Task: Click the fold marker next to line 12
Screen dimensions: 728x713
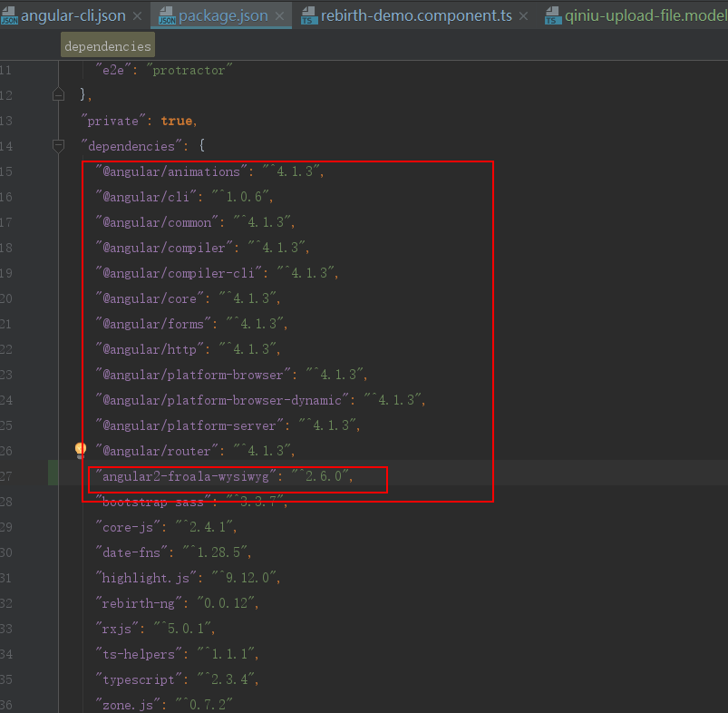Action: click(x=58, y=93)
